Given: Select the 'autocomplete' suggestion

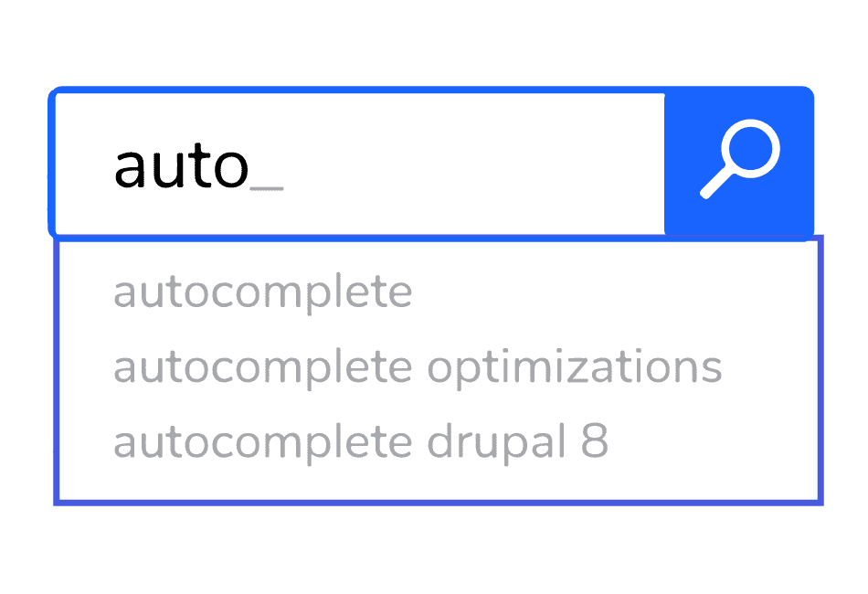Looking at the screenshot, I should click(263, 292).
